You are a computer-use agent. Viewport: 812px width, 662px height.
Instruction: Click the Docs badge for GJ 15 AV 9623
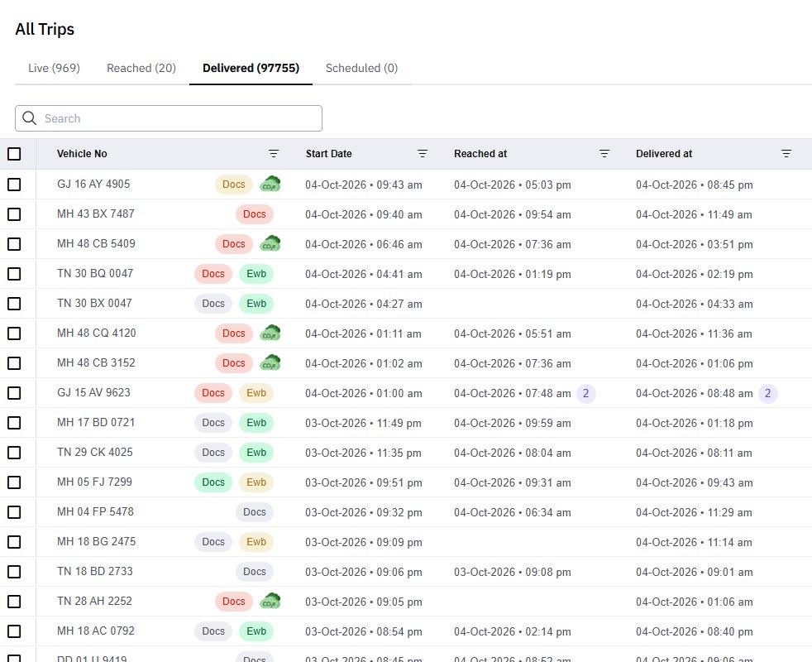point(213,393)
